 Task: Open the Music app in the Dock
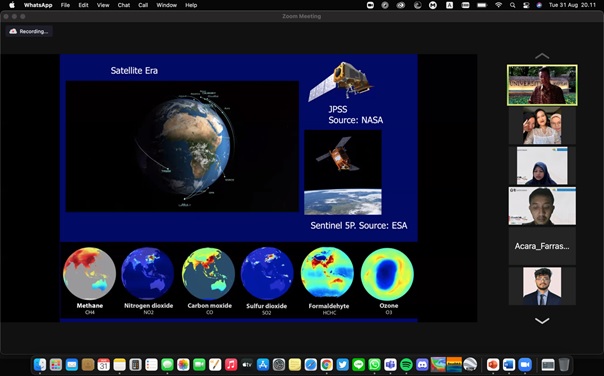coord(231,364)
